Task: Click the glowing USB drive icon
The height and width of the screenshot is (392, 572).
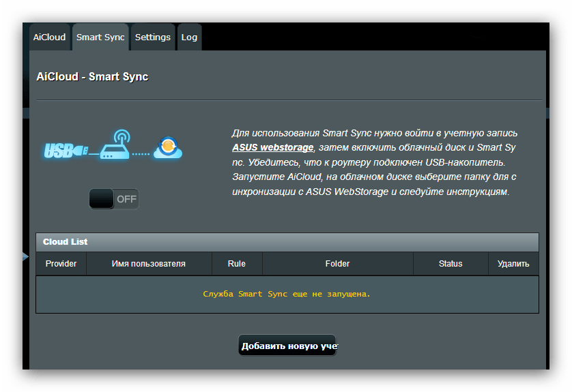Action: click(66, 151)
